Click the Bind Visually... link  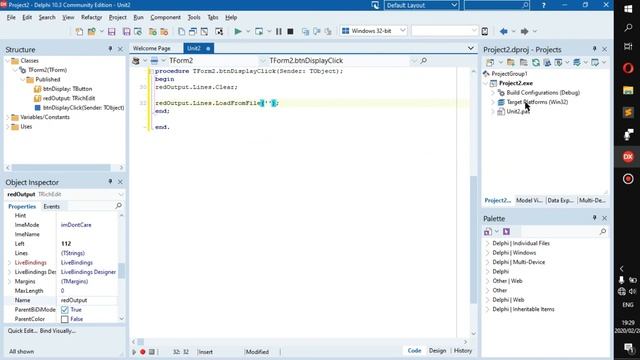coord(58,331)
